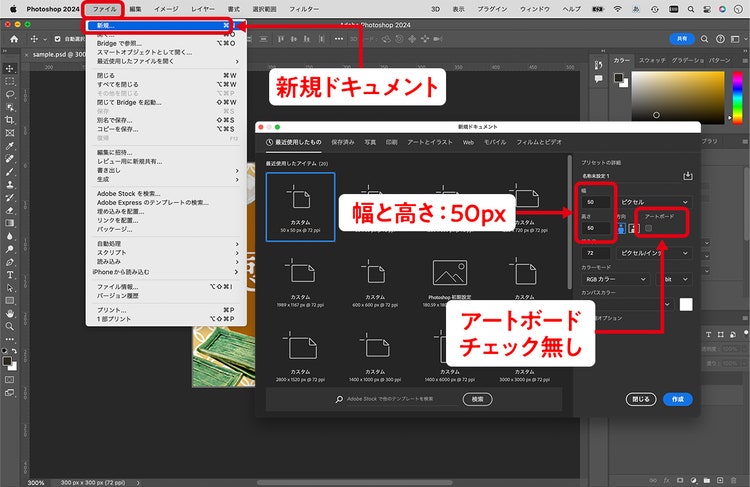Select the Horizontal Type tool
This screenshot has height=487, width=750.
[x=10, y=275]
